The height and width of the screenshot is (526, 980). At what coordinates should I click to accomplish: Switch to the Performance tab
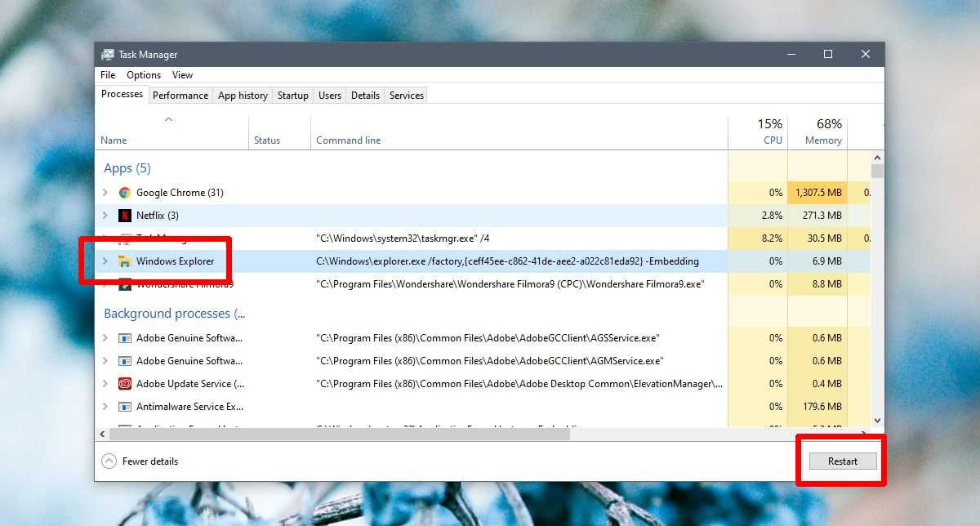(x=180, y=96)
